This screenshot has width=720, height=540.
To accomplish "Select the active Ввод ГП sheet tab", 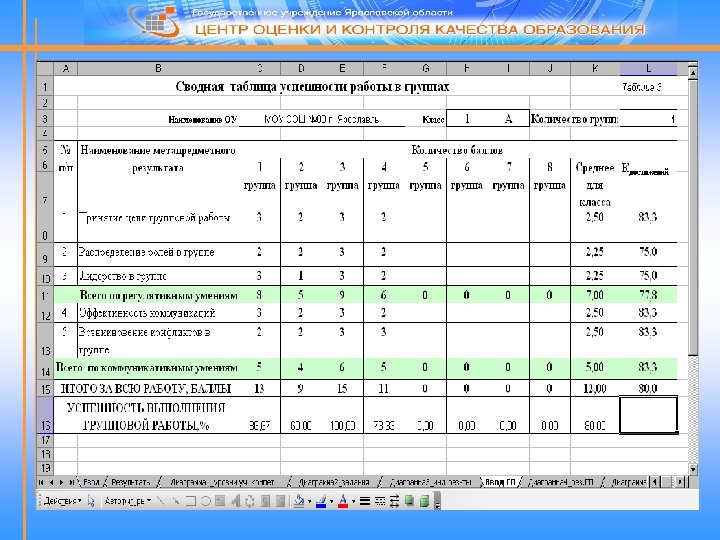I will click(500, 482).
